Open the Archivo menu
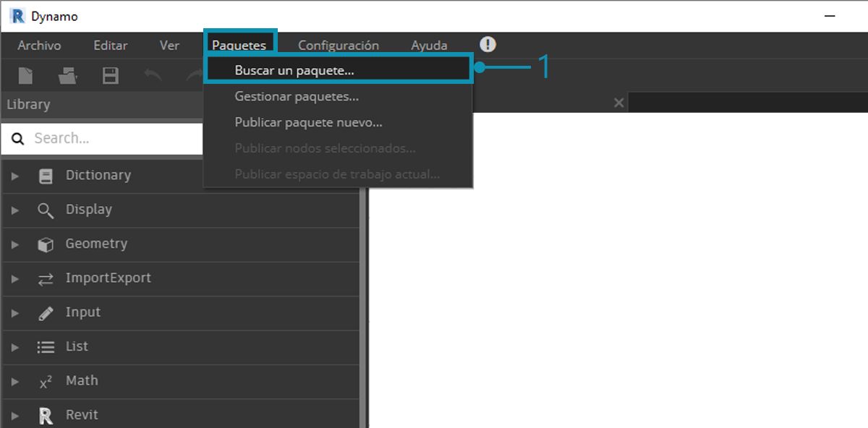Image resolution: width=868 pixels, height=428 pixels. [x=39, y=45]
